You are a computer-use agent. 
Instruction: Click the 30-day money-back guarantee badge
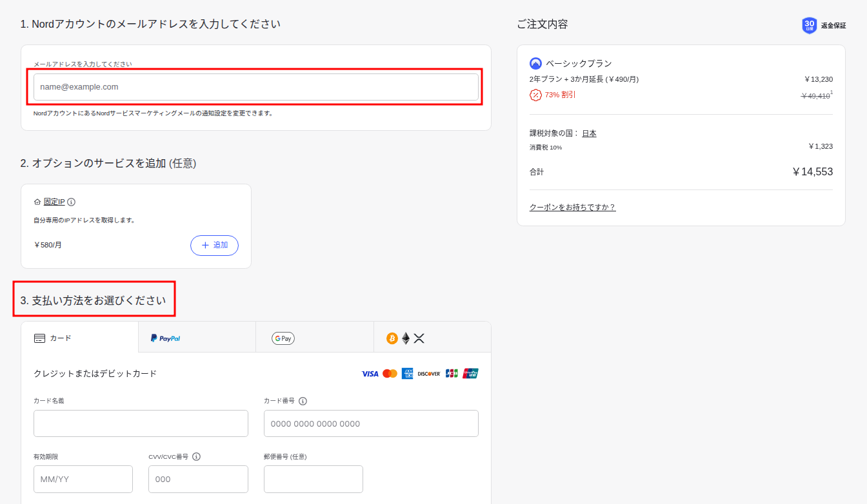809,26
